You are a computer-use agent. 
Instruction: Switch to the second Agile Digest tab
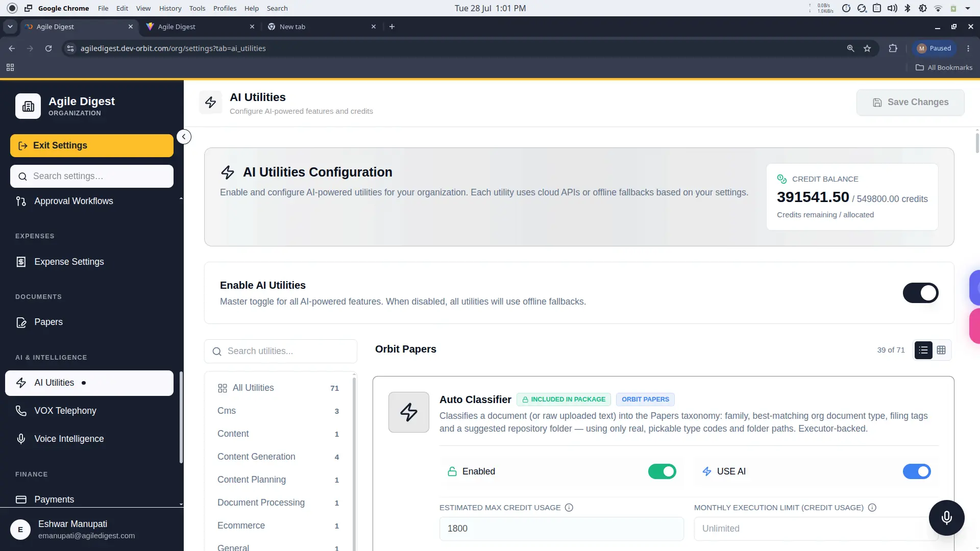(x=199, y=27)
